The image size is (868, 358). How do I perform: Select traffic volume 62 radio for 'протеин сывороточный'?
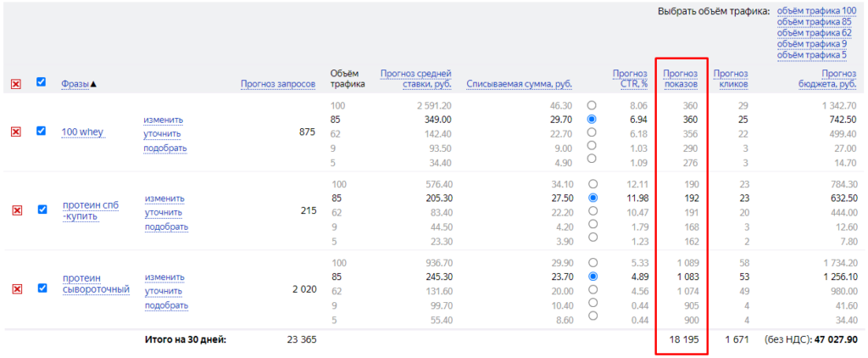pos(592,288)
